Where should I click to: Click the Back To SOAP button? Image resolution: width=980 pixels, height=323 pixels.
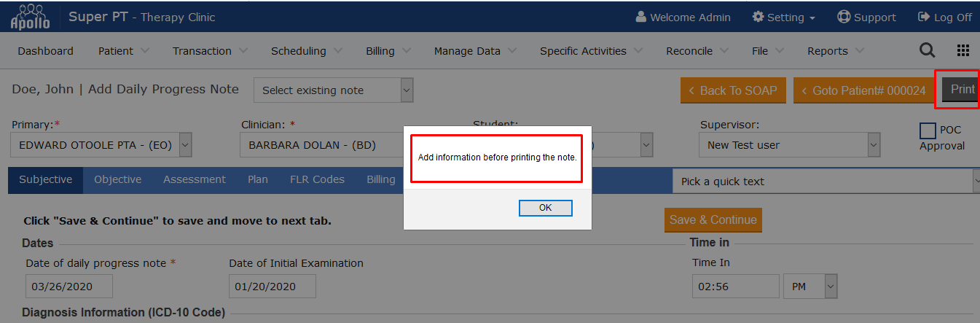coord(733,90)
